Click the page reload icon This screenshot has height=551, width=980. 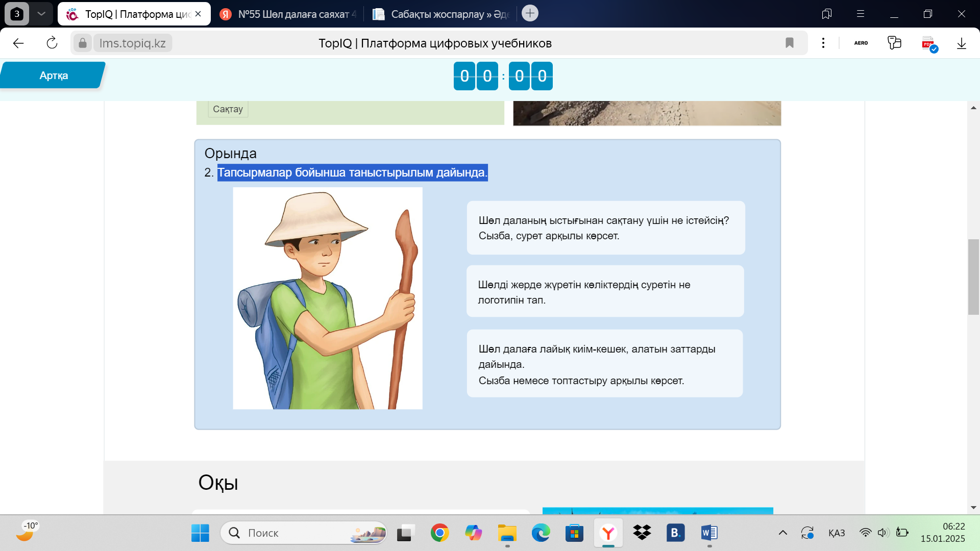[x=52, y=43]
